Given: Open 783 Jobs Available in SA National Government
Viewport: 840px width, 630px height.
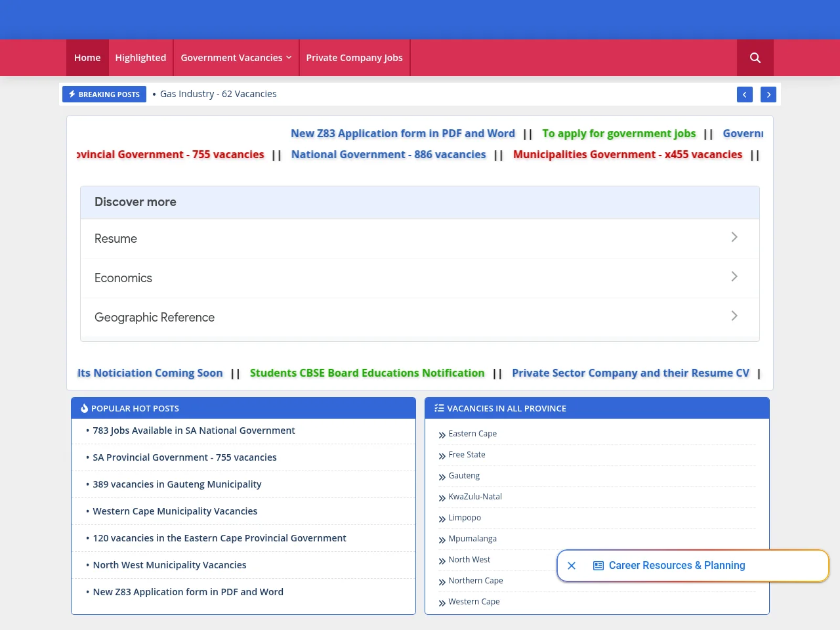Looking at the screenshot, I should click(194, 430).
